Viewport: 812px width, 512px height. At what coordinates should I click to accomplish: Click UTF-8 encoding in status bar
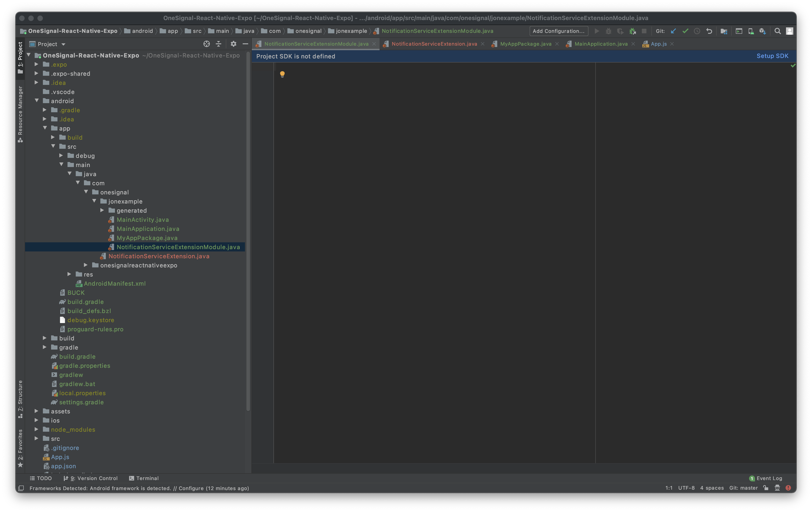click(686, 488)
